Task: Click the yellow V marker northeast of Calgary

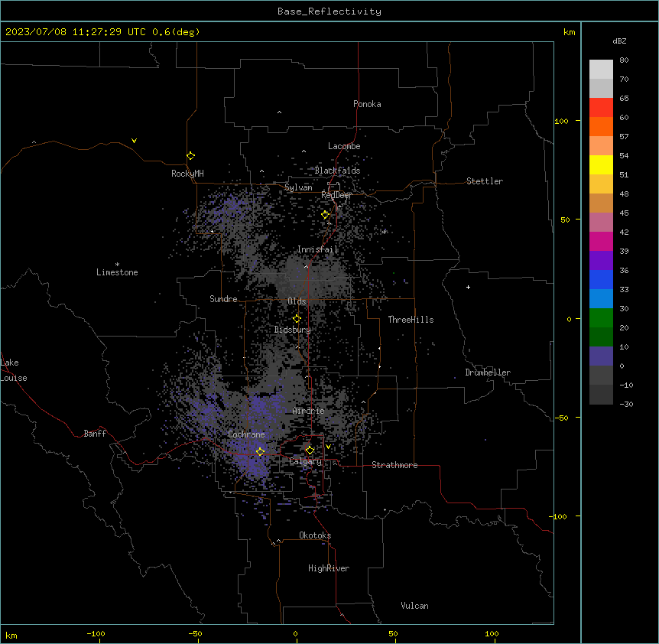Action: coord(328,447)
